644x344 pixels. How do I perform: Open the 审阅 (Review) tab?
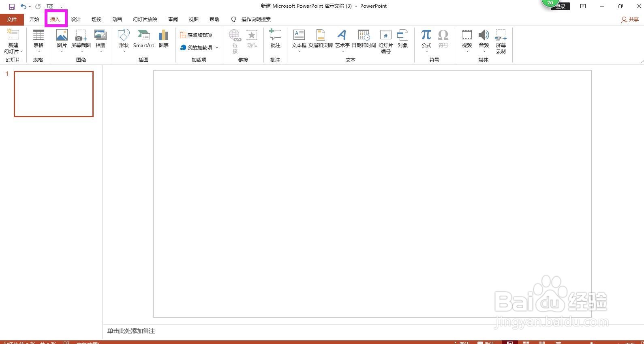[x=173, y=19]
